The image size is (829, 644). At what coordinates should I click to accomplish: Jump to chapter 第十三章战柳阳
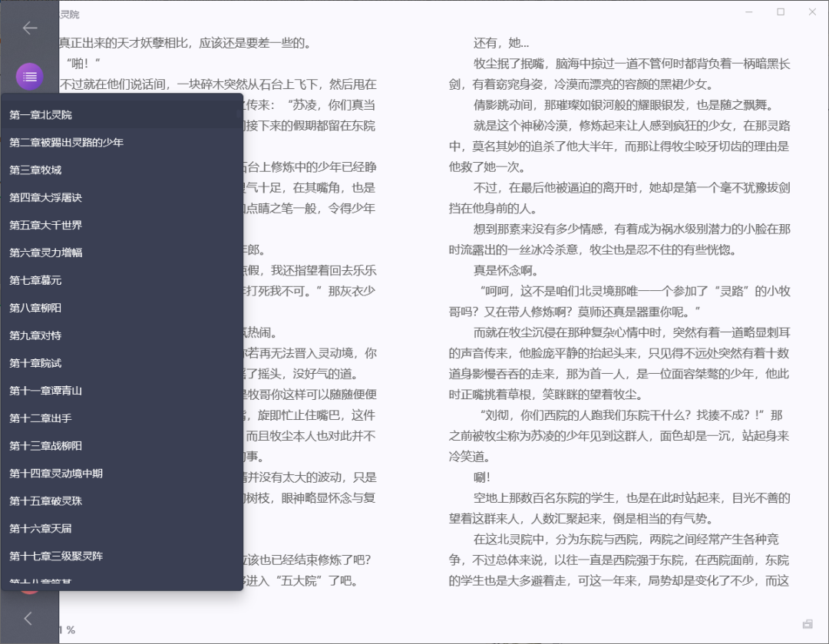click(x=122, y=445)
